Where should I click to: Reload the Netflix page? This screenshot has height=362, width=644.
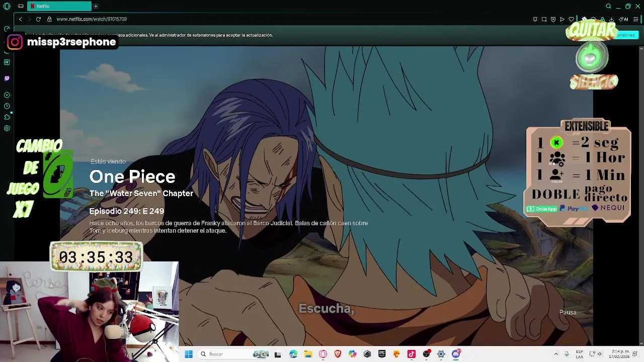(x=38, y=19)
